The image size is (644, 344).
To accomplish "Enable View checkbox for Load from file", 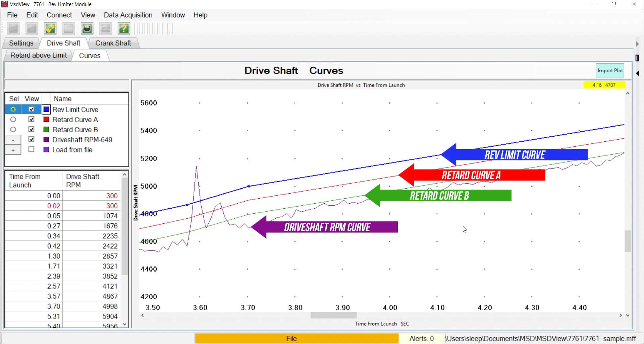I will tap(32, 149).
